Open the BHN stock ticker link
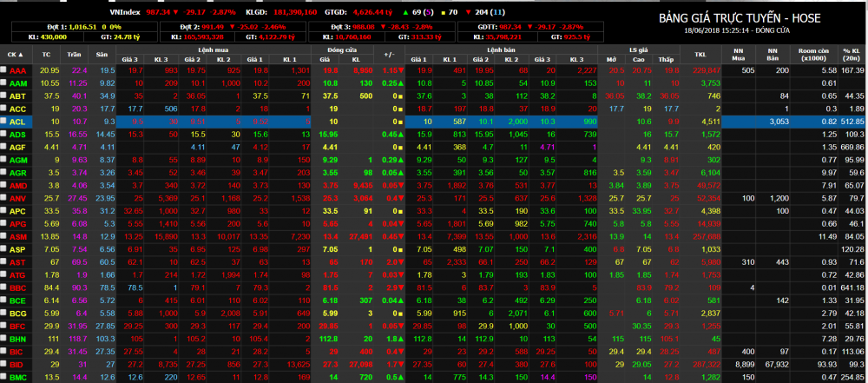Viewport: 868px width, 383px height. pos(18,338)
